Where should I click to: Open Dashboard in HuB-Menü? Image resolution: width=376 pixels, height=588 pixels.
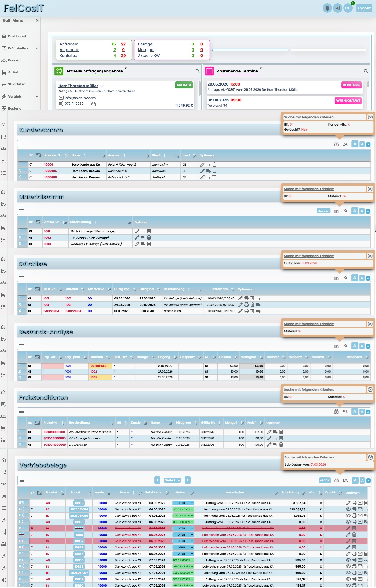[17, 36]
